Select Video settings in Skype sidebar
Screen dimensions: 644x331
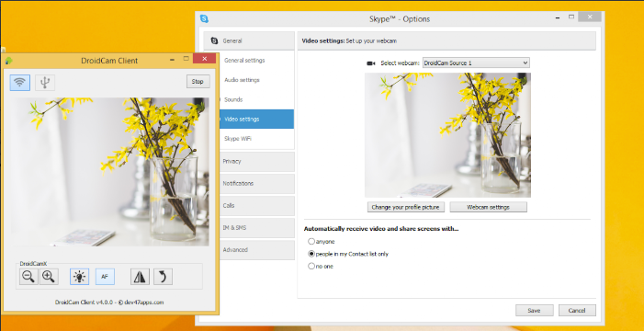255,120
